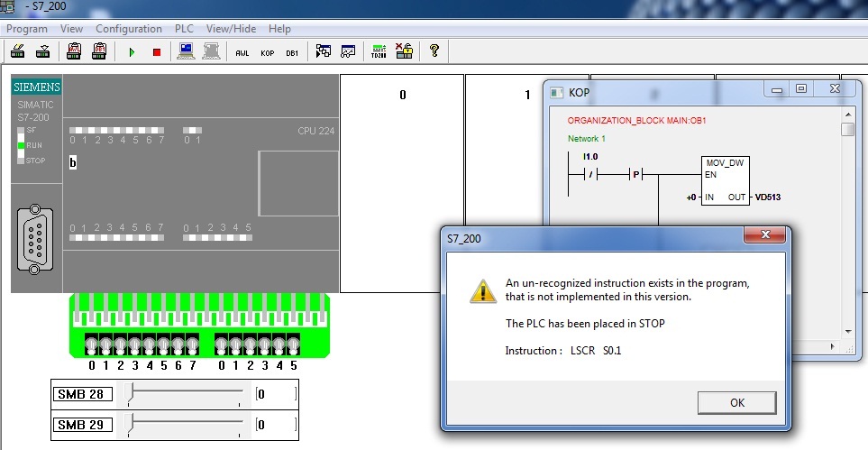Open the PLC menu

185,29
